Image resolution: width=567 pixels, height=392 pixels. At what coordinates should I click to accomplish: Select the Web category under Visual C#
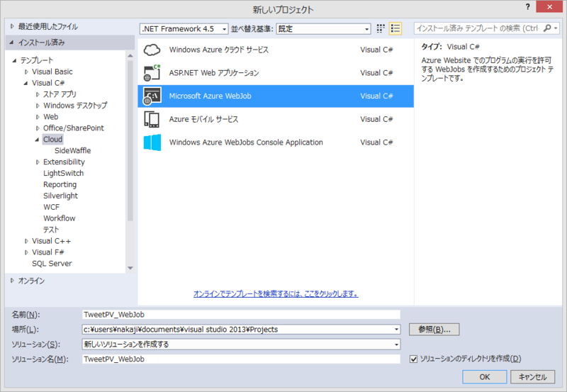[x=50, y=117]
